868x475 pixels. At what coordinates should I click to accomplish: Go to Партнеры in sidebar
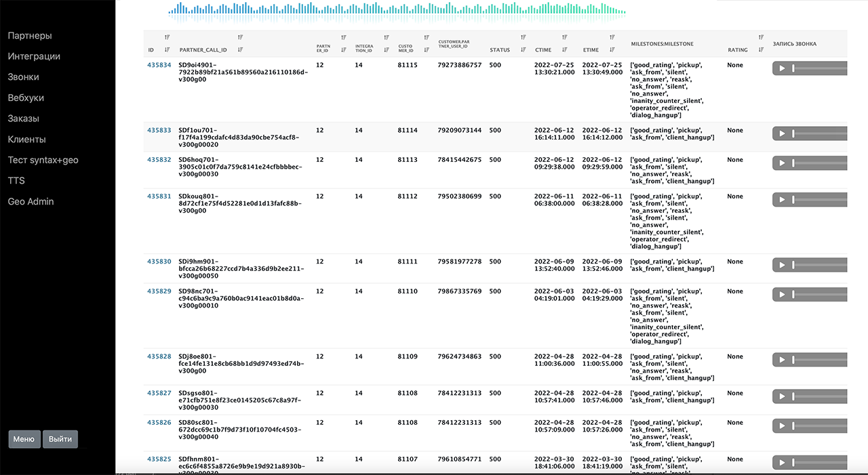coord(30,36)
